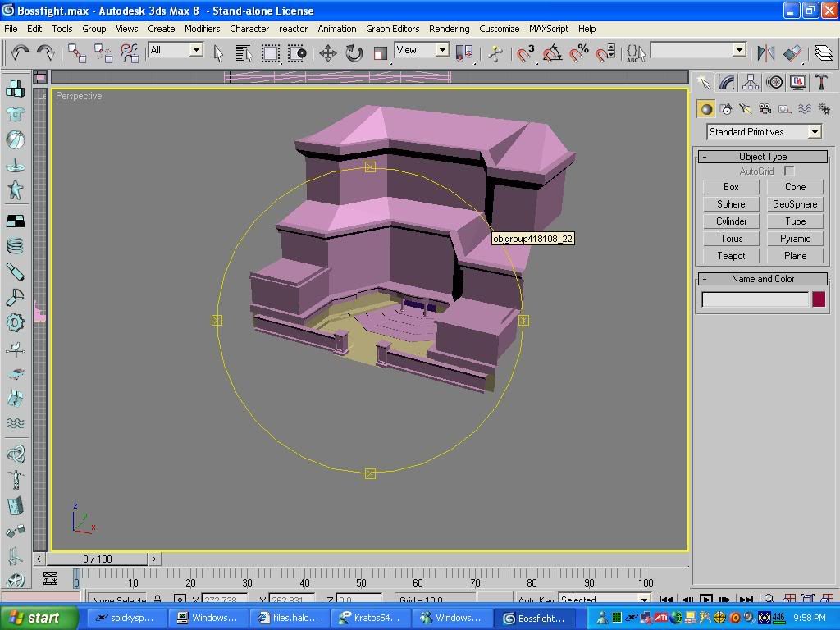Activate the Select and Scale tool
The width and height of the screenshot is (840, 630).
click(380, 53)
